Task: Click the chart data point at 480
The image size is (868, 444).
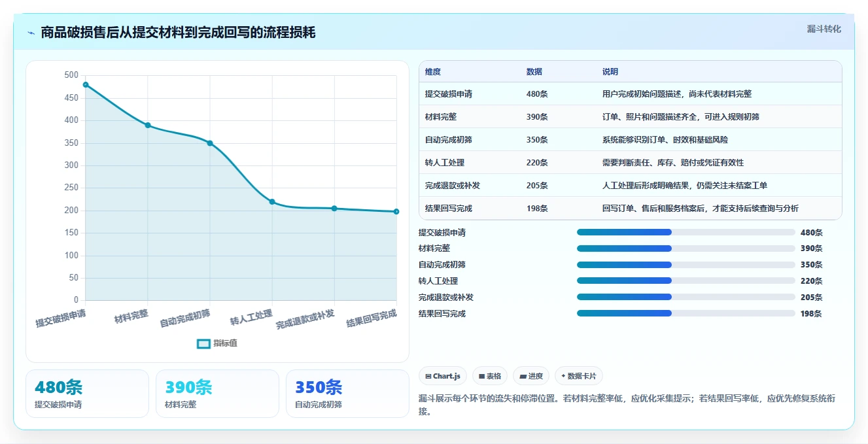Action: pyautogui.click(x=86, y=85)
